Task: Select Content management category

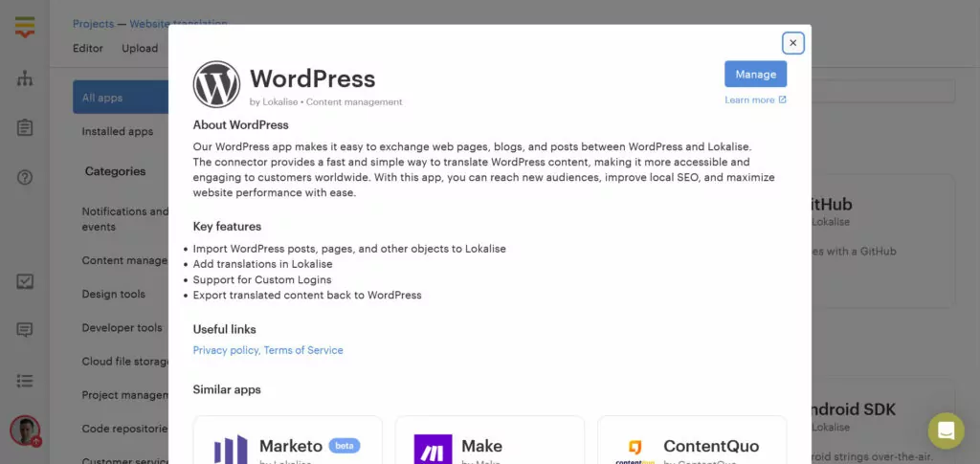Action: (124, 260)
